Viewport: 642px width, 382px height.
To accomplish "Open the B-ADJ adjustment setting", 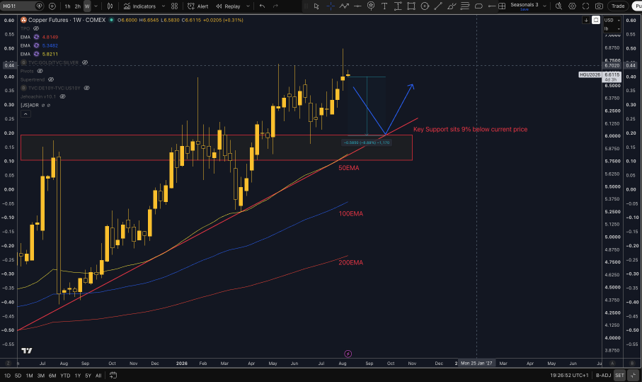I will (x=603, y=375).
